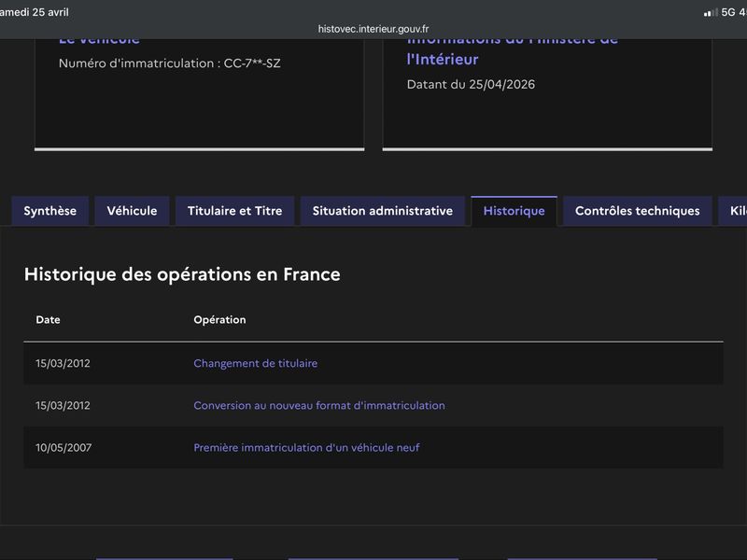Click the Opération column header

(x=219, y=319)
